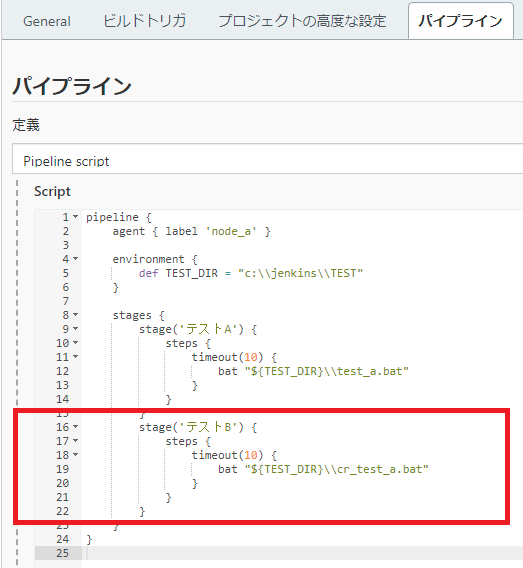The width and height of the screenshot is (523, 568).
Task: Open the プロジェクトの高度な設定 tab
Action: (302, 21)
